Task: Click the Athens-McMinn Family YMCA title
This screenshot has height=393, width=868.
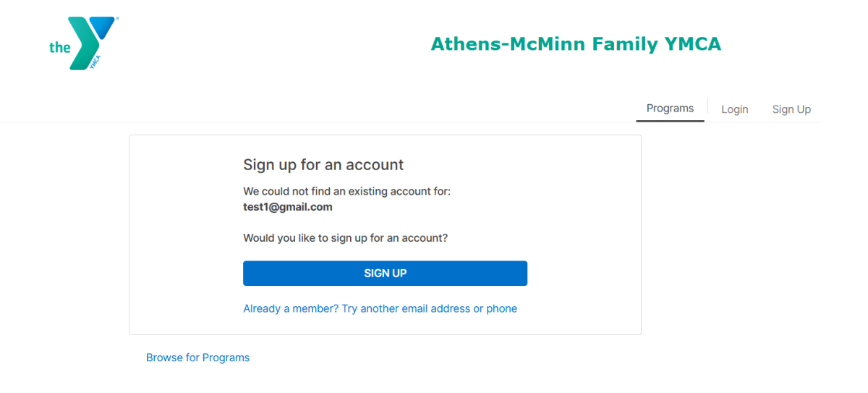Action: tap(576, 44)
